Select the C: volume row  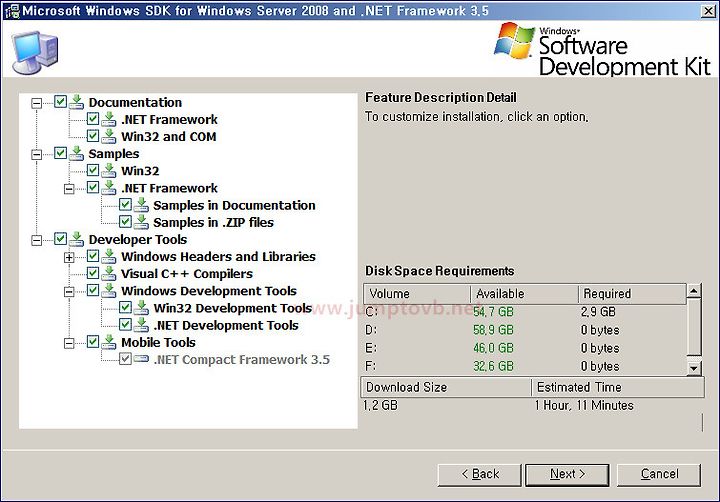[x=525, y=312]
